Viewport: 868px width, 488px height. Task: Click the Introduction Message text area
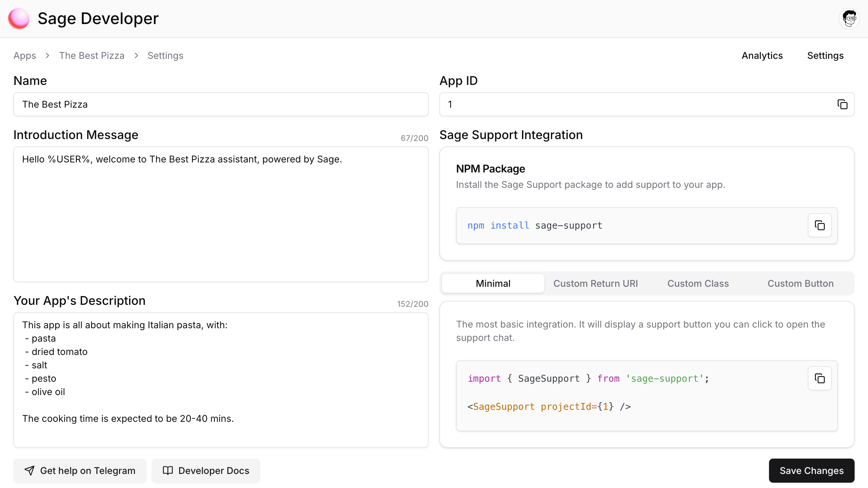[x=221, y=216]
